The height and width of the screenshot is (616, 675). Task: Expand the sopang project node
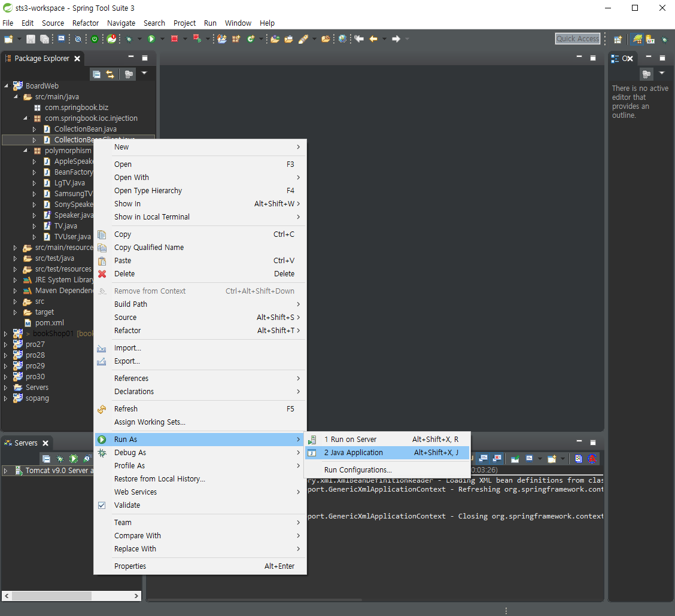click(x=5, y=398)
